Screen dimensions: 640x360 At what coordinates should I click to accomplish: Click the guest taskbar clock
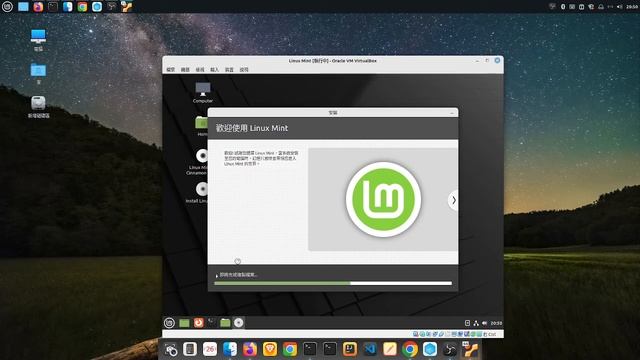tap(496, 323)
